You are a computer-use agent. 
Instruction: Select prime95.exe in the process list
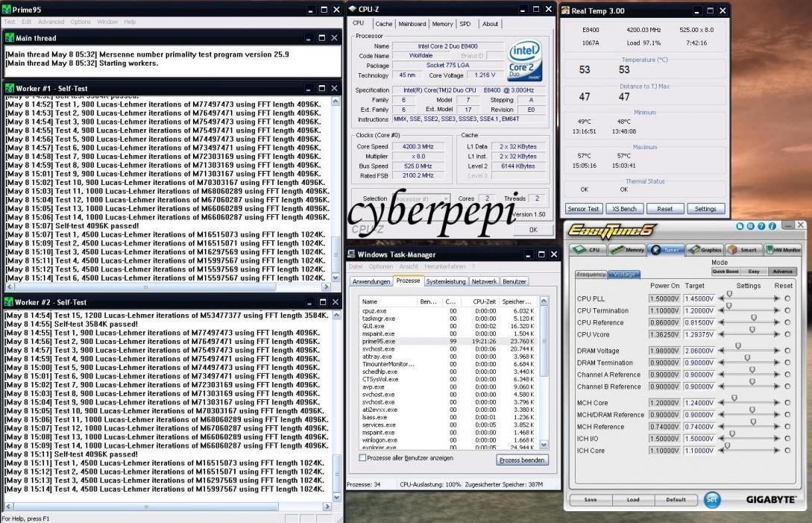coord(449,342)
